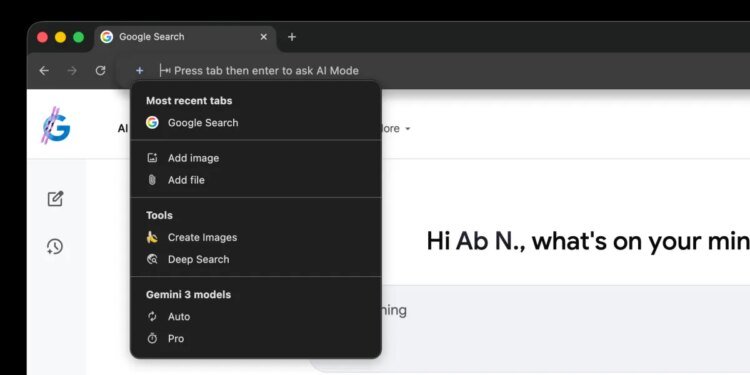
Task: Click the paperclip Add file icon
Action: (152, 180)
